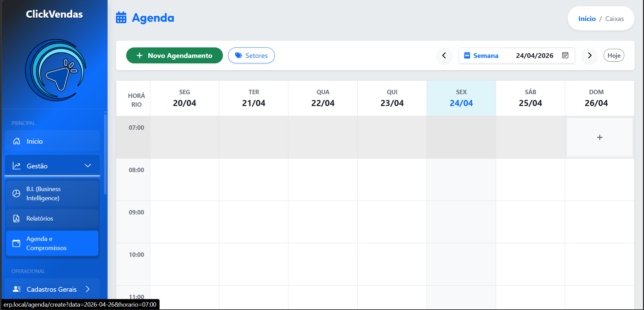644x310 pixels.
Task: Click the Cadastros Gerais people icon
Action: (17, 289)
